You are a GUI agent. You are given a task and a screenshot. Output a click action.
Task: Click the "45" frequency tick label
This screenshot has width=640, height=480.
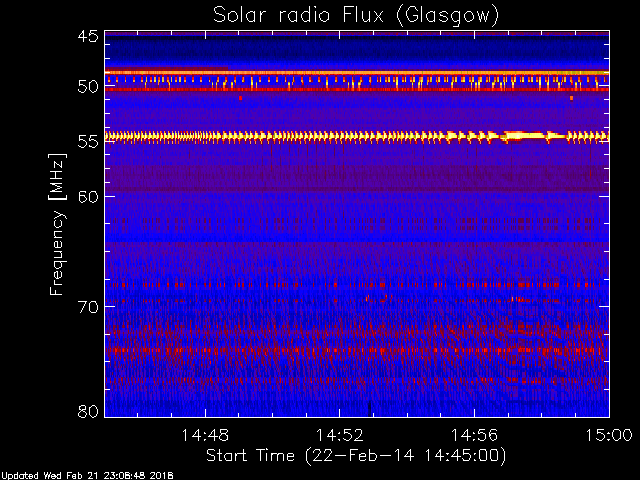coord(88,36)
